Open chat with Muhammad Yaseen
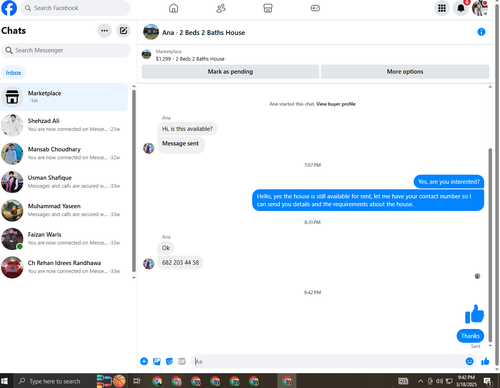Screen dimensions: 500x388 [x=64, y=210]
